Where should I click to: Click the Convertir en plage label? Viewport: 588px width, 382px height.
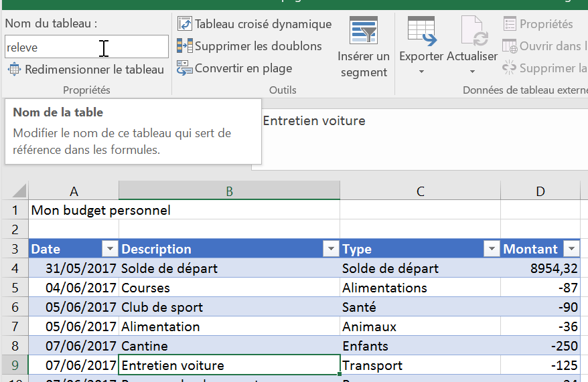pos(243,68)
